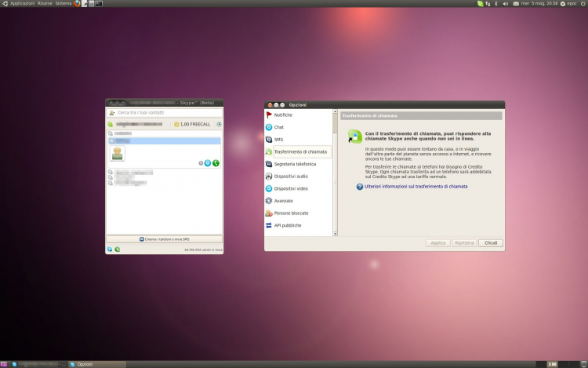The height and width of the screenshot is (368, 588).
Task: Open the Risorse menu
Action: [45, 3]
